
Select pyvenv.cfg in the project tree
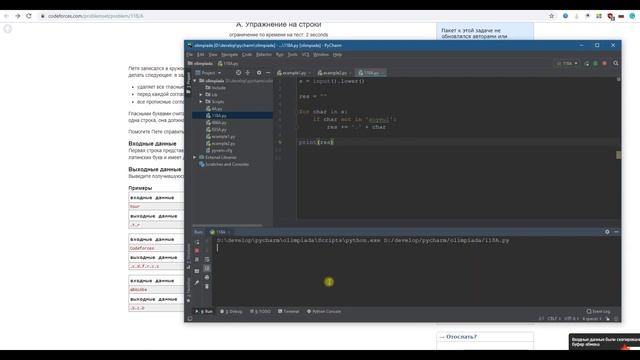coord(219,150)
